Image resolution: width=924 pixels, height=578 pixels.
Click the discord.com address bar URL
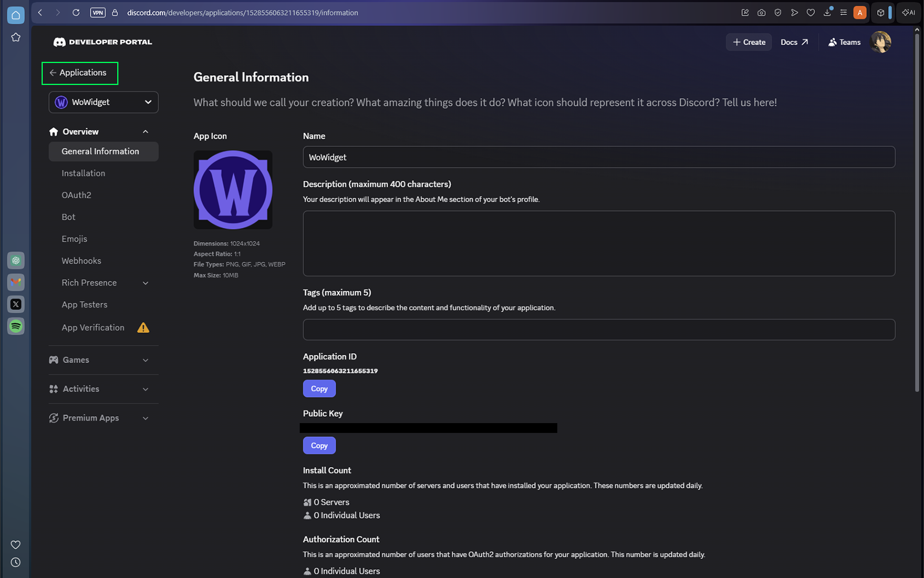click(243, 13)
